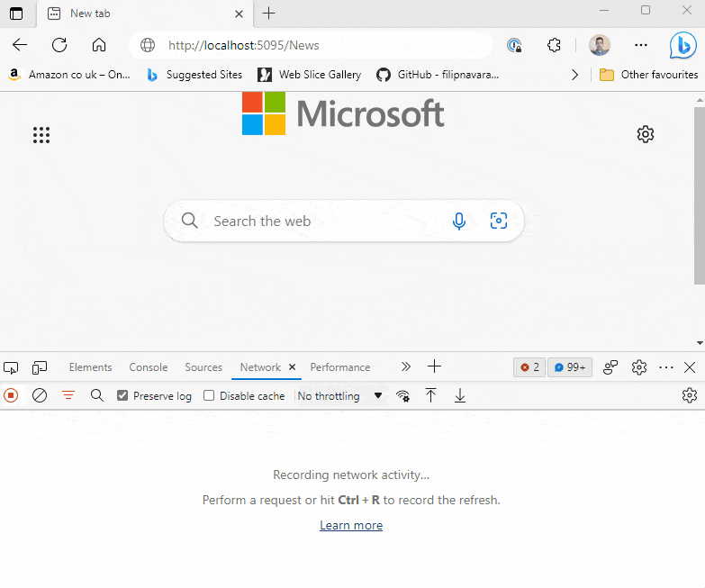Add a new DevTools tool tab
Screen dimensions: 705x588
click(x=434, y=366)
